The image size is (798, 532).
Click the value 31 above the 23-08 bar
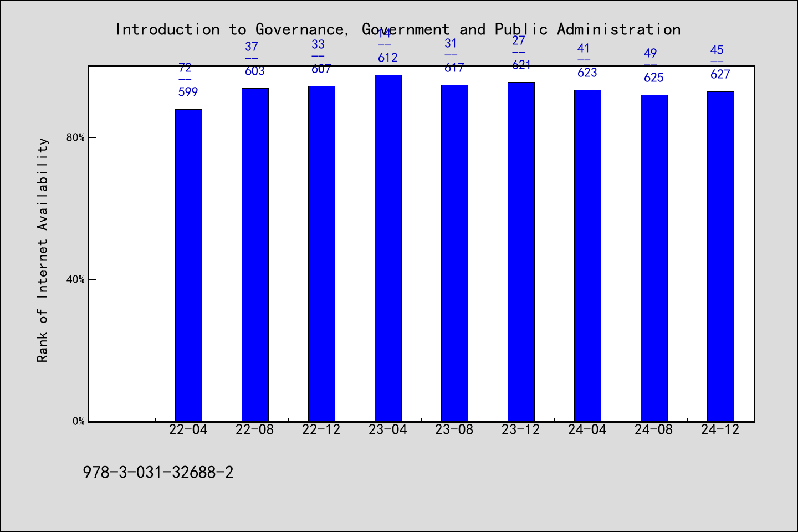pos(451,43)
